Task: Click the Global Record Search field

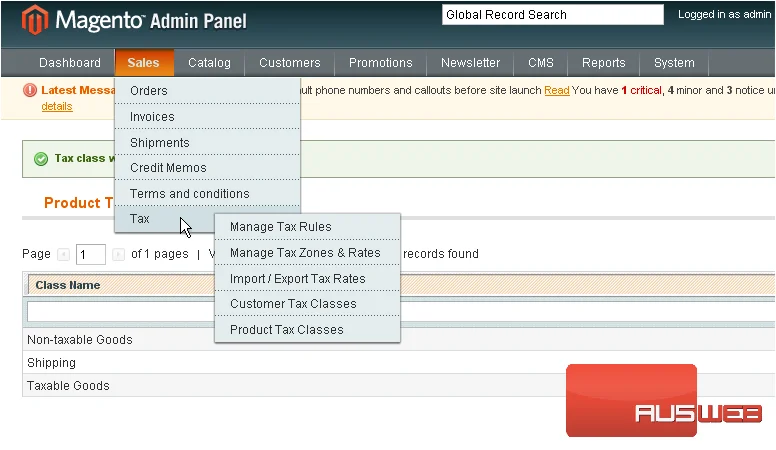Action: 552,15
